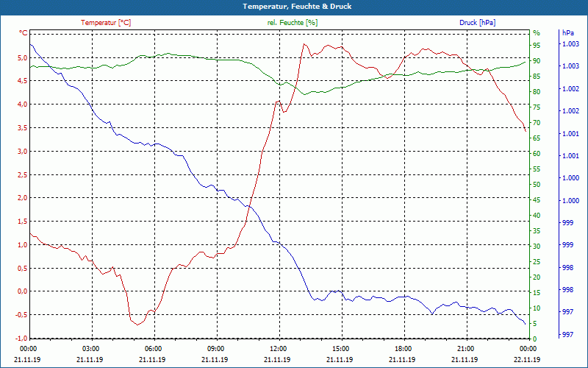The height and width of the screenshot is (368, 588).
Task: Click the '2,0' temperature axis tick
Action: point(23,198)
